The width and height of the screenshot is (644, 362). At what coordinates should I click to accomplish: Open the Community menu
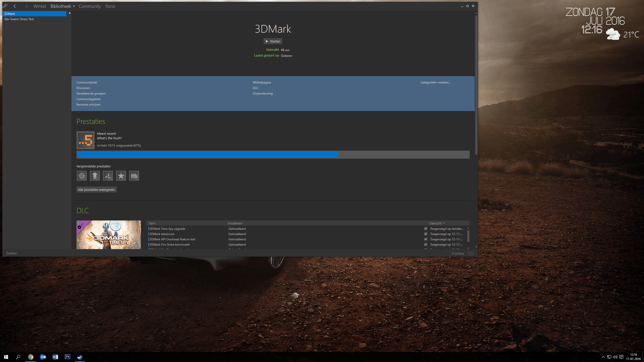click(90, 6)
